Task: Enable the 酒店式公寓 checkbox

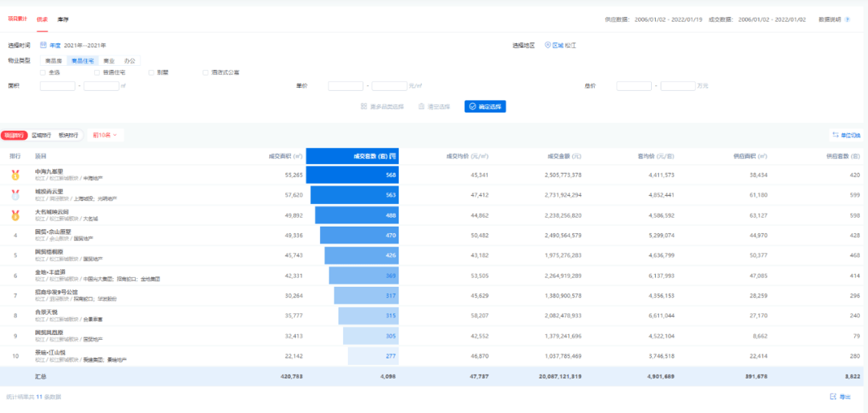Action: tap(206, 72)
